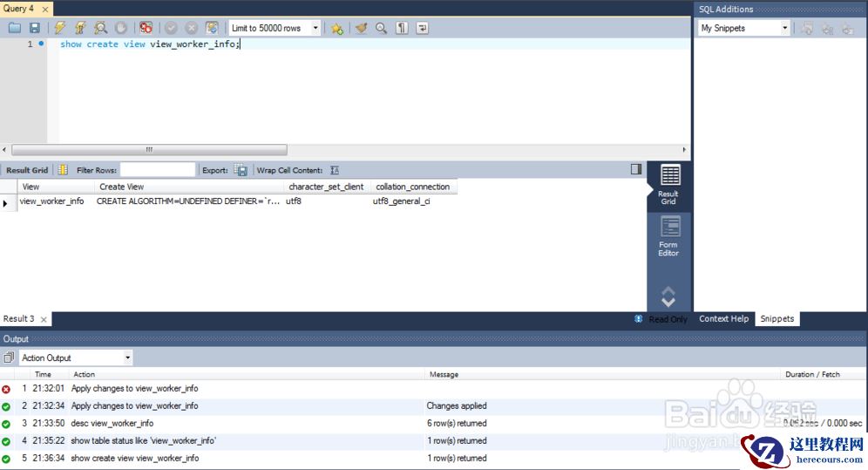Click the Filter Rows input field
Viewport: 868px width, 470px height.
(x=158, y=170)
